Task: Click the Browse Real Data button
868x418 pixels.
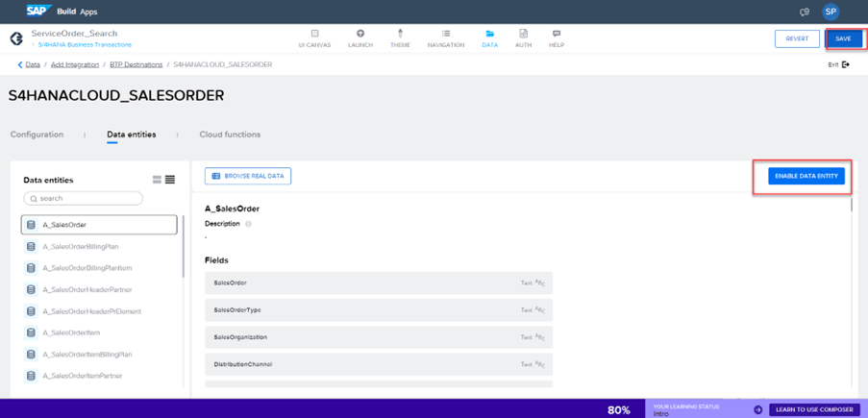Action: pos(248,176)
